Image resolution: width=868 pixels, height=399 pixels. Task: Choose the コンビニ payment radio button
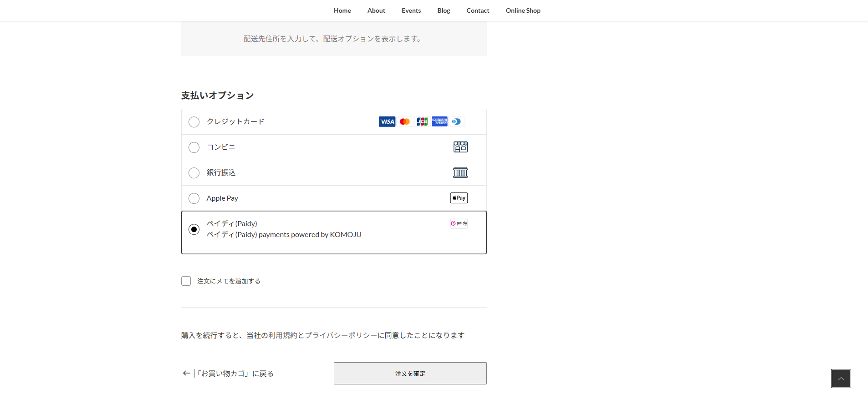pos(194,147)
